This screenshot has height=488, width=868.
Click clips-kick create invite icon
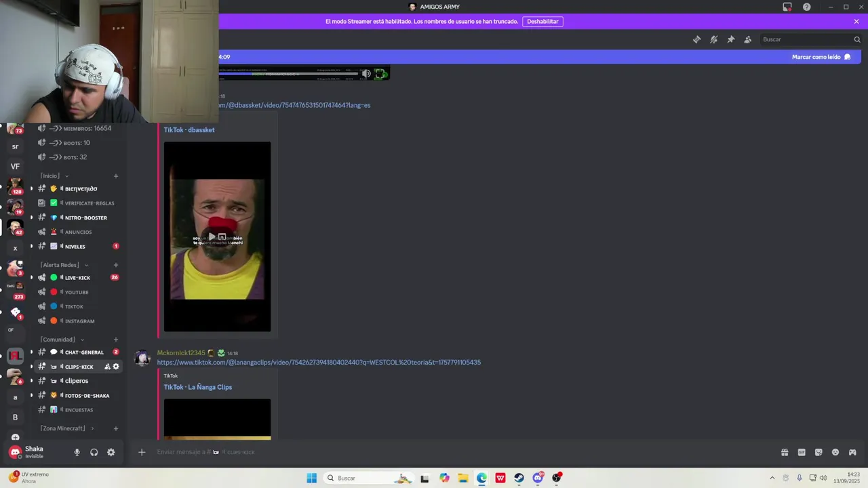point(107,367)
